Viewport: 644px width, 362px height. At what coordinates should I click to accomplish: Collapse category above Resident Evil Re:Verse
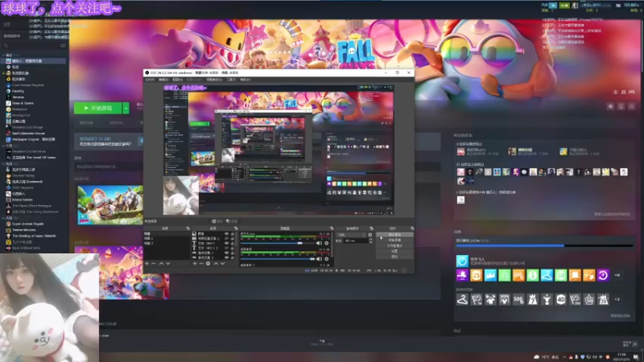(x=4, y=146)
